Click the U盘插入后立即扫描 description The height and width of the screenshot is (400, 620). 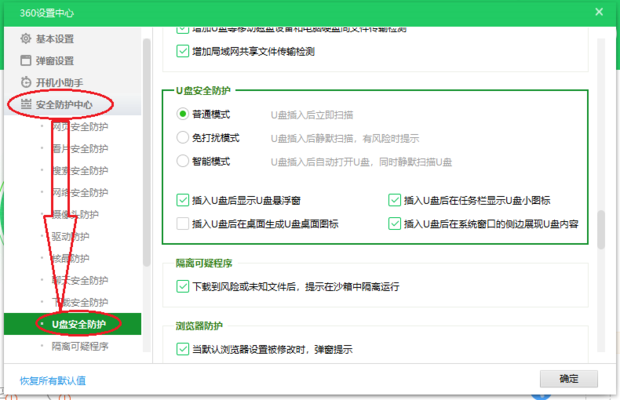(312, 115)
